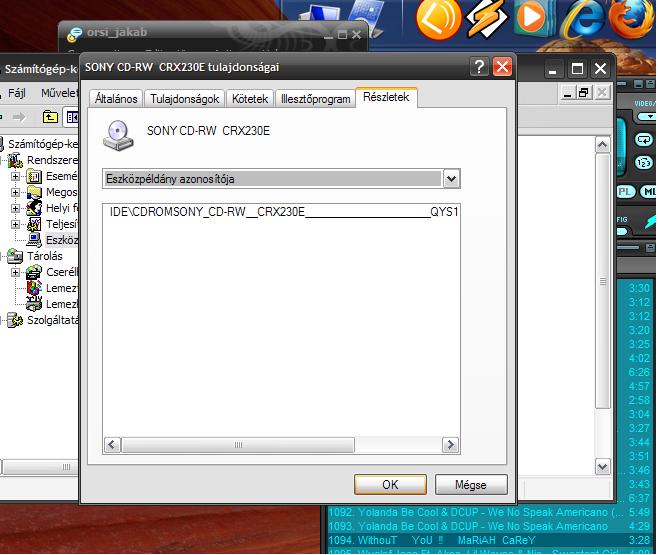Image resolution: width=658 pixels, height=555 pixels.
Task: Toggle Winamp shuffle 123 button
Action: click(x=644, y=162)
